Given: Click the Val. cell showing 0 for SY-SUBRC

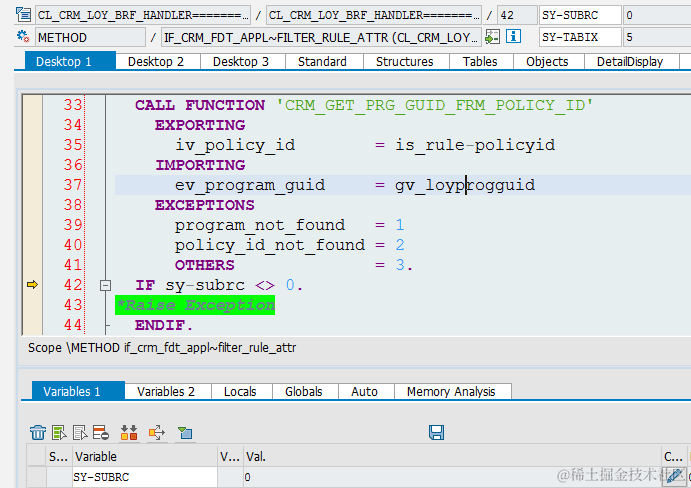Looking at the screenshot, I should point(453,477).
